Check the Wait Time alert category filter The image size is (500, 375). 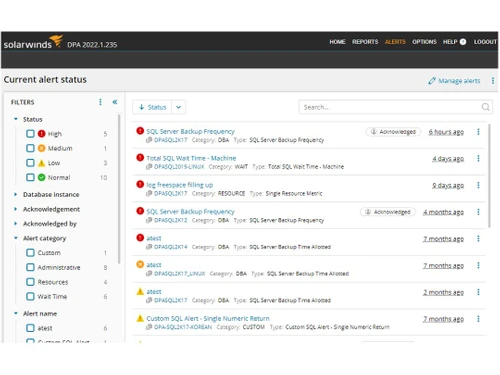(x=30, y=296)
